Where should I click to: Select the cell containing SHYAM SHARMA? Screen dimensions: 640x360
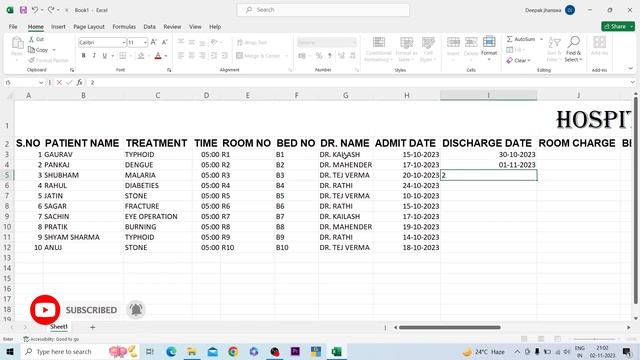point(83,237)
